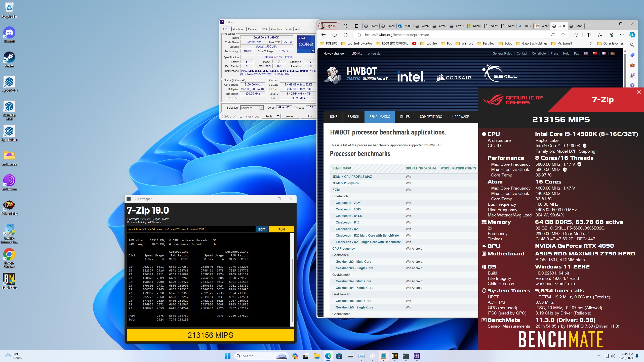Screen dimensions: 644x362
Task: Switch to the SPD tab in CPU-Z
Action: [x=264, y=29]
